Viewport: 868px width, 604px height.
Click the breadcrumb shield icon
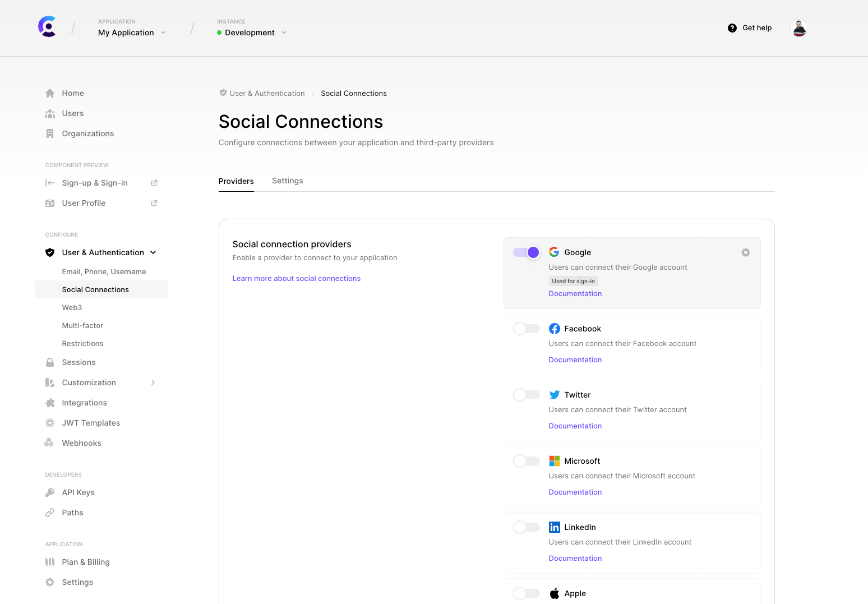(x=223, y=93)
